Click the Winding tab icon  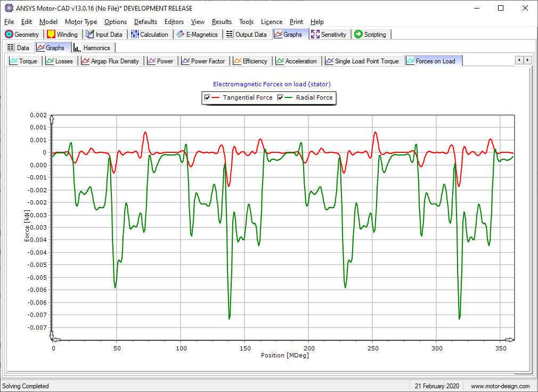pyautogui.click(x=51, y=34)
